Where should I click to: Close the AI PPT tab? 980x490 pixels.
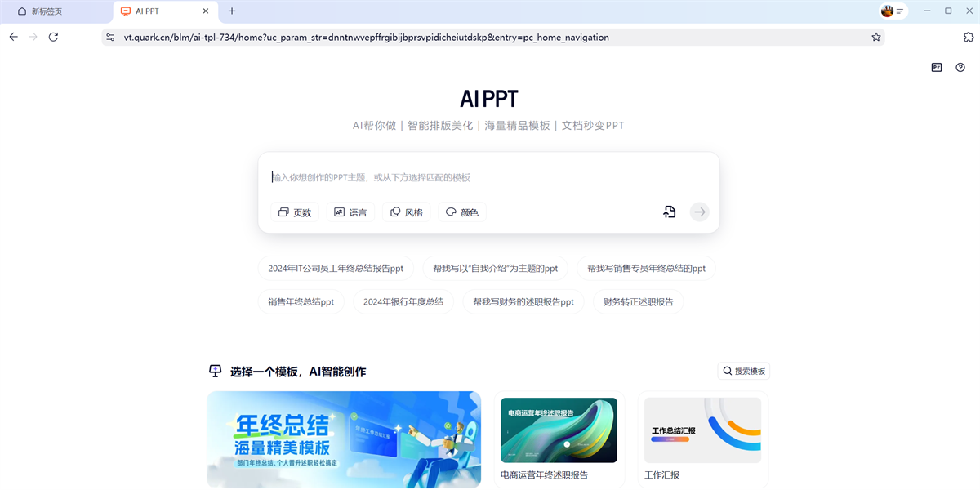tap(206, 11)
